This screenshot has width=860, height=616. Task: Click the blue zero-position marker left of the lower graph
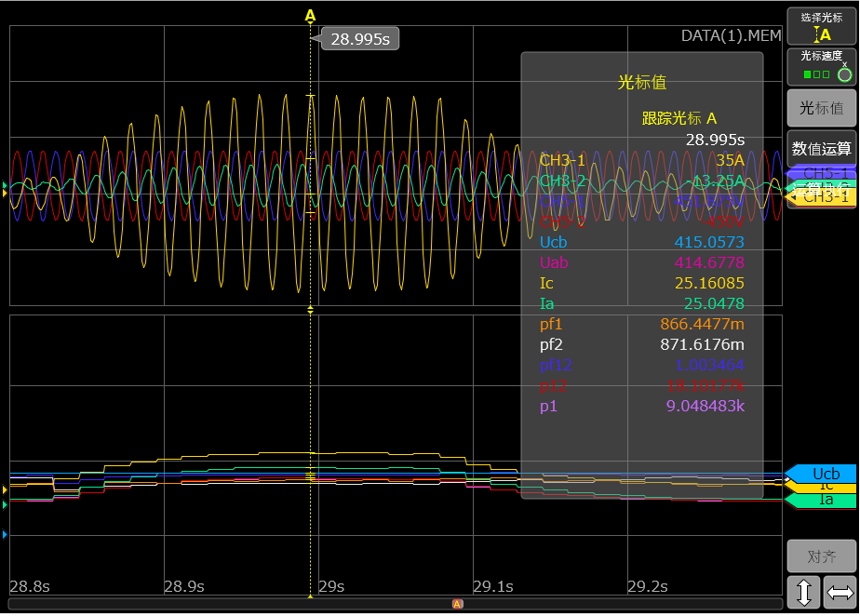pos(5,534)
